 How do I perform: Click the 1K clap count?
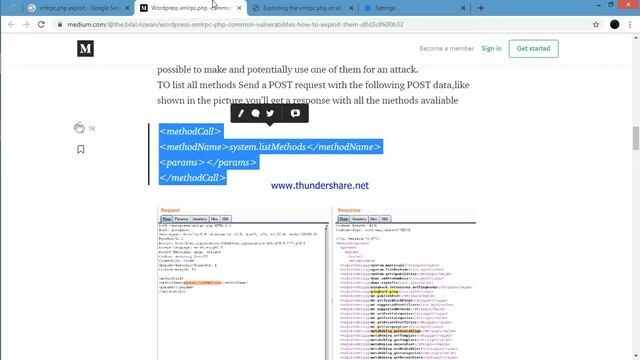pos(92,129)
